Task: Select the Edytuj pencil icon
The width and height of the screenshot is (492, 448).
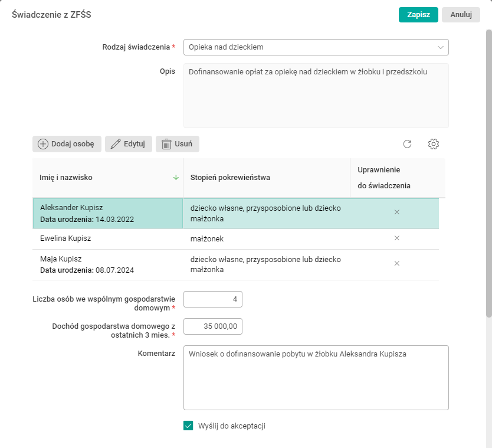Action: coord(116,143)
